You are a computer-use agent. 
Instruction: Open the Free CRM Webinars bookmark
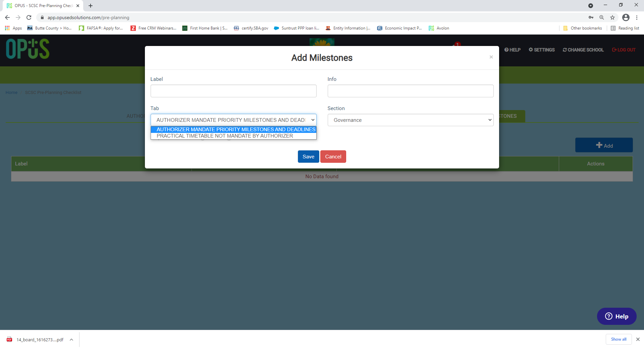click(x=154, y=28)
